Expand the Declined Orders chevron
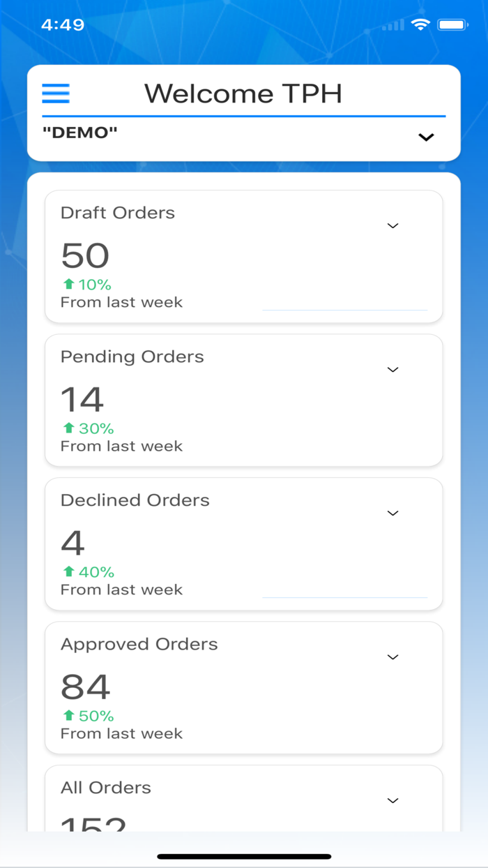Screen dimensions: 488x868 click(x=392, y=513)
